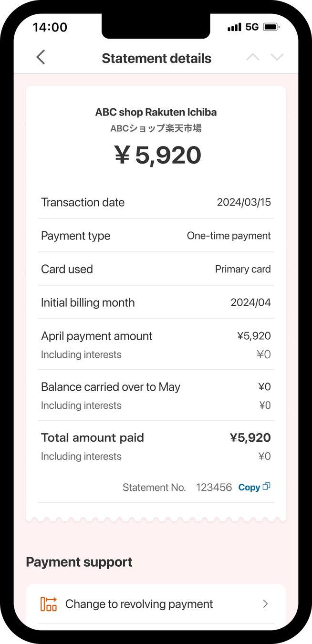Click the copy icon beside statement number
Image resolution: width=312 pixels, height=644 pixels.
pos(267,487)
